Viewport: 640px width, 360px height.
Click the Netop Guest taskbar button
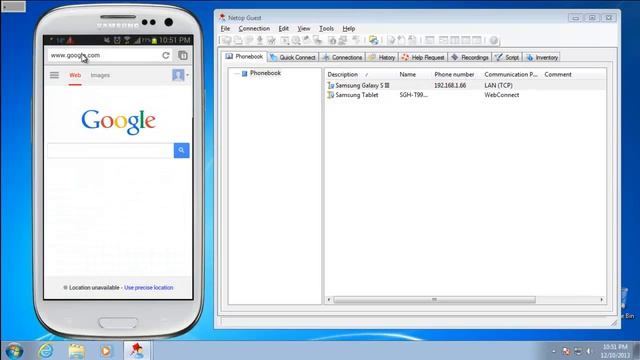(137, 351)
